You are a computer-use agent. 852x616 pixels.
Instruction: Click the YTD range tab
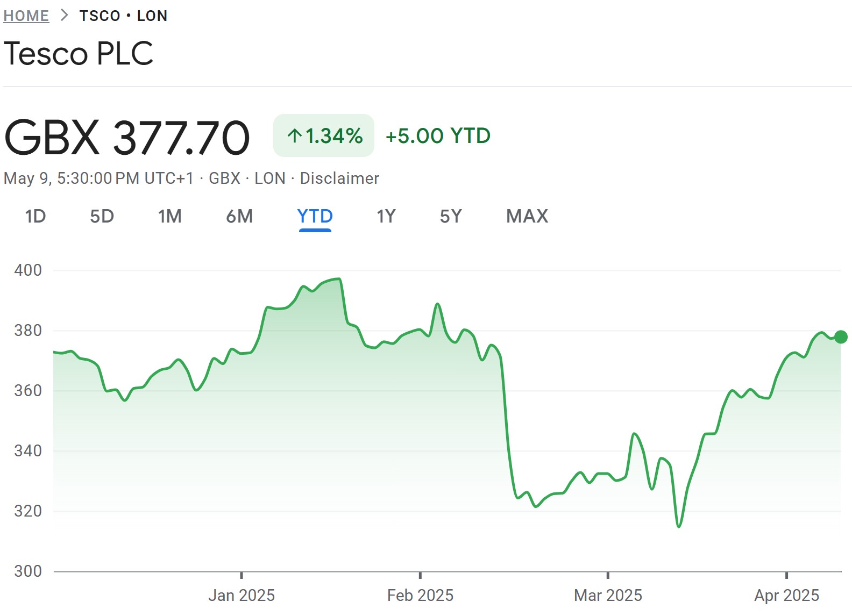tap(315, 216)
